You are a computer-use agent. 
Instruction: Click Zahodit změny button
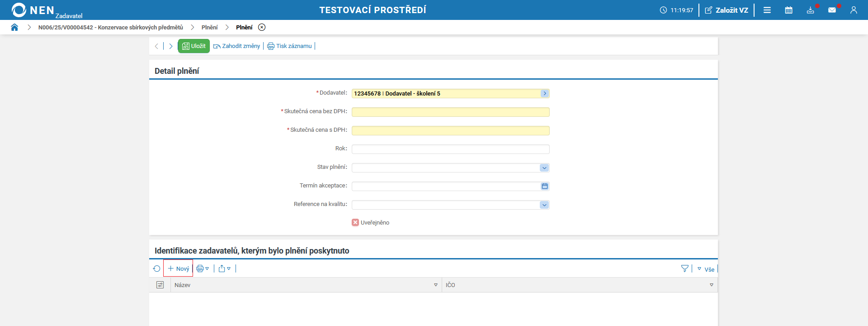[x=237, y=46]
